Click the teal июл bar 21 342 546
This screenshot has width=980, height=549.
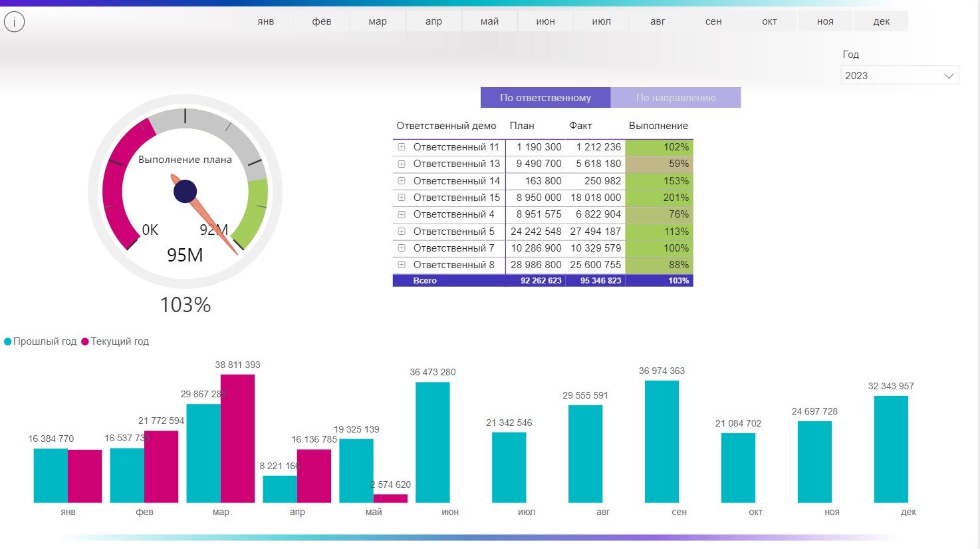pos(509,468)
